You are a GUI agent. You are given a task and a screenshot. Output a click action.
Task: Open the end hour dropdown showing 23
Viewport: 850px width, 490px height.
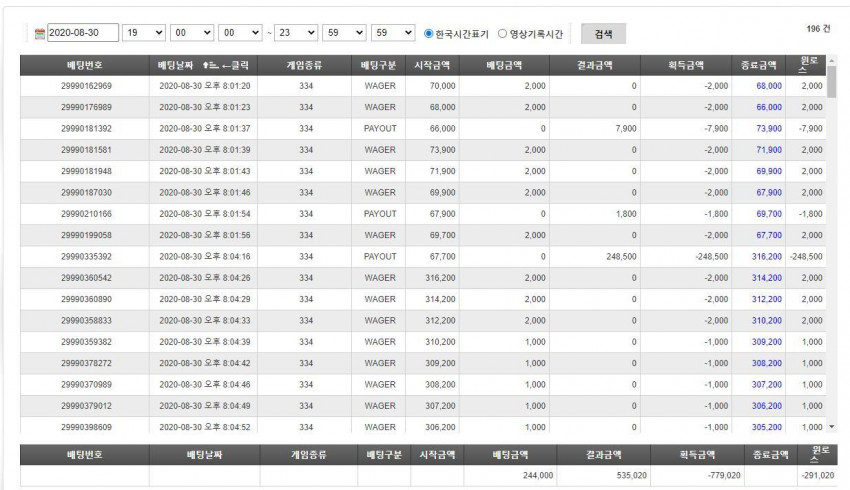click(x=296, y=33)
